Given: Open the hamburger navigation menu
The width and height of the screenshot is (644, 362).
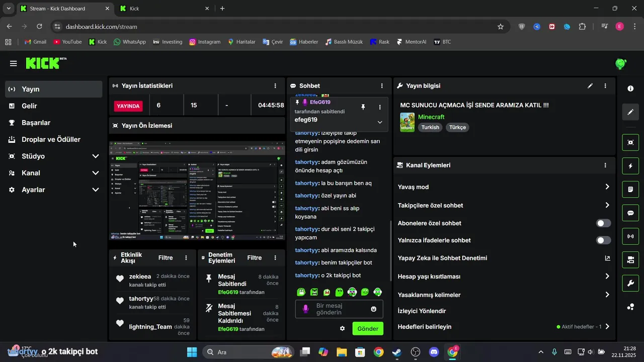Looking at the screenshot, I should click(13, 63).
